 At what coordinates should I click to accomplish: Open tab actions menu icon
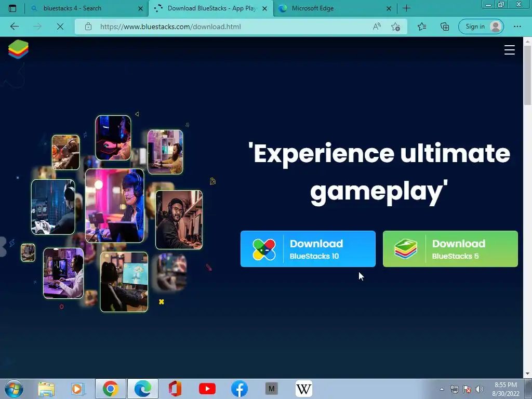(12, 8)
